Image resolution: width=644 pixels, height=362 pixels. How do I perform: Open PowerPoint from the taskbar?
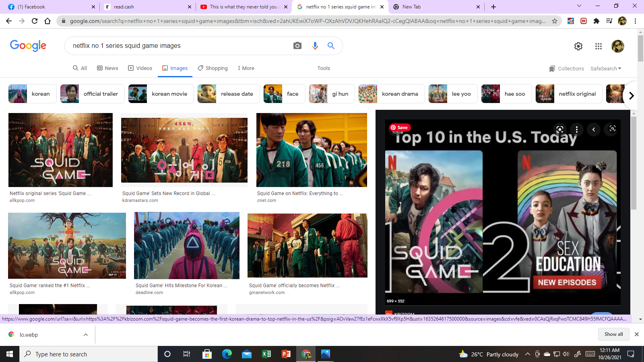[286, 354]
